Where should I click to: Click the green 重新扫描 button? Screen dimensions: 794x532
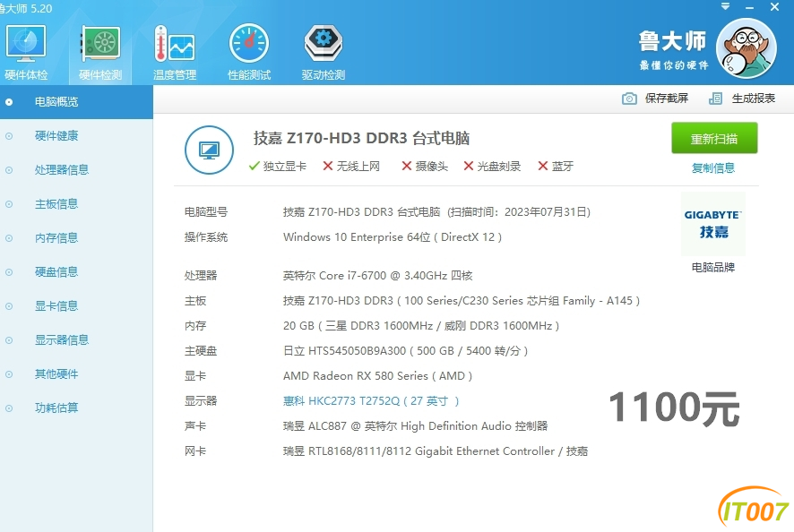point(714,138)
